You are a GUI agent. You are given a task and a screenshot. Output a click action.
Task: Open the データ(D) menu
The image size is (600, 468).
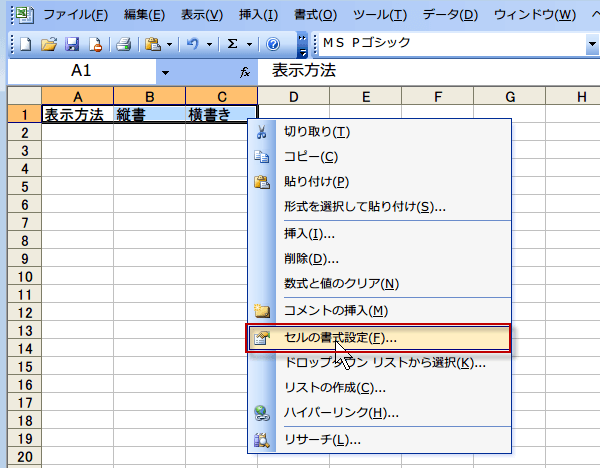click(450, 15)
